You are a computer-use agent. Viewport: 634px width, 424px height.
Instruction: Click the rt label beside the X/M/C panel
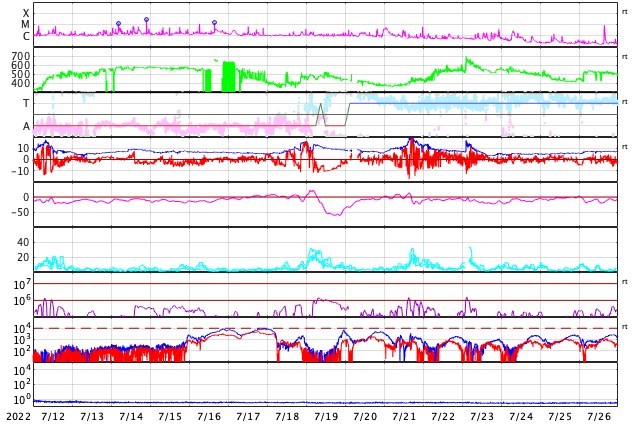(x=625, y=12)
